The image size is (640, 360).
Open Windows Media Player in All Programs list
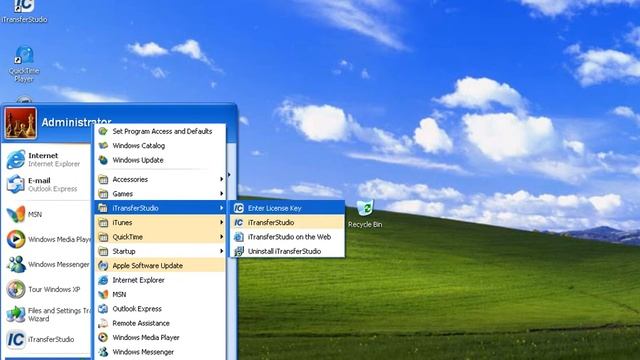(x=160, y=338)
